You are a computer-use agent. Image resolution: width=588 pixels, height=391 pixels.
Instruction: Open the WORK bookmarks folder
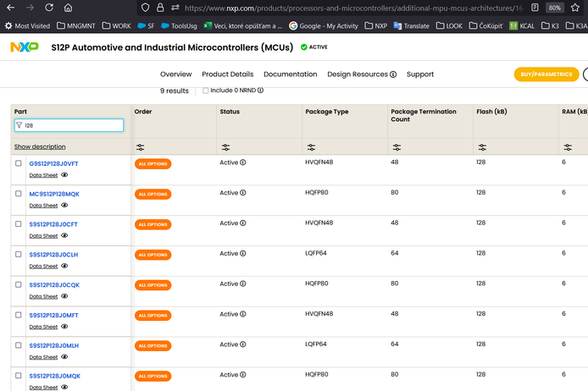tap(117, 26)
